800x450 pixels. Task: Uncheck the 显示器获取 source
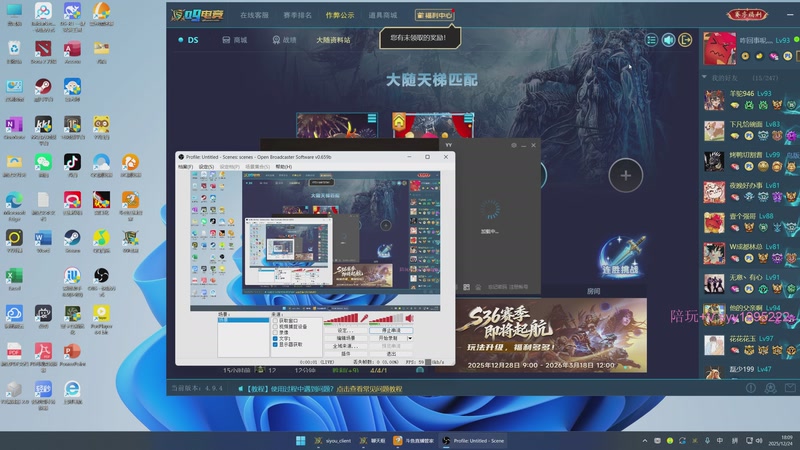click(x=276, y=344)
